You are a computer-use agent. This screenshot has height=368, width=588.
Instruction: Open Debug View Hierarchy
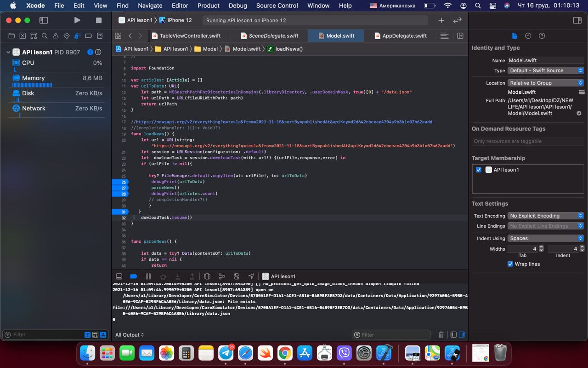tap(207, 276)
